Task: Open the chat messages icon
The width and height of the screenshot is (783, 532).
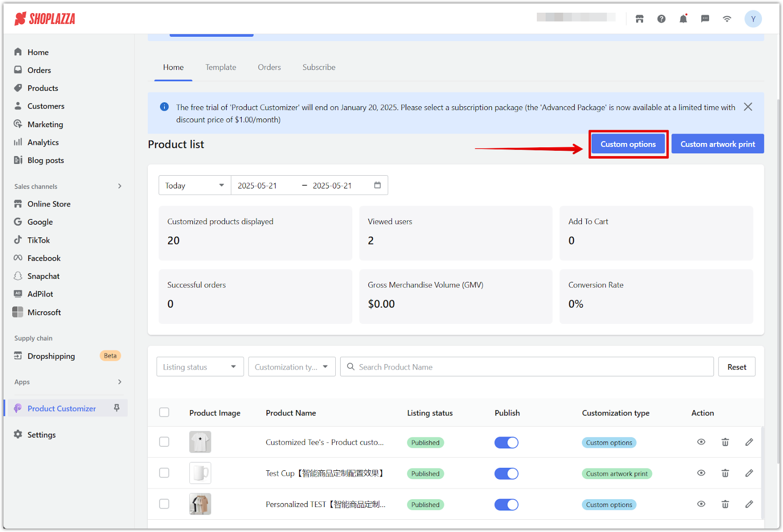Action: pos(705,19)
